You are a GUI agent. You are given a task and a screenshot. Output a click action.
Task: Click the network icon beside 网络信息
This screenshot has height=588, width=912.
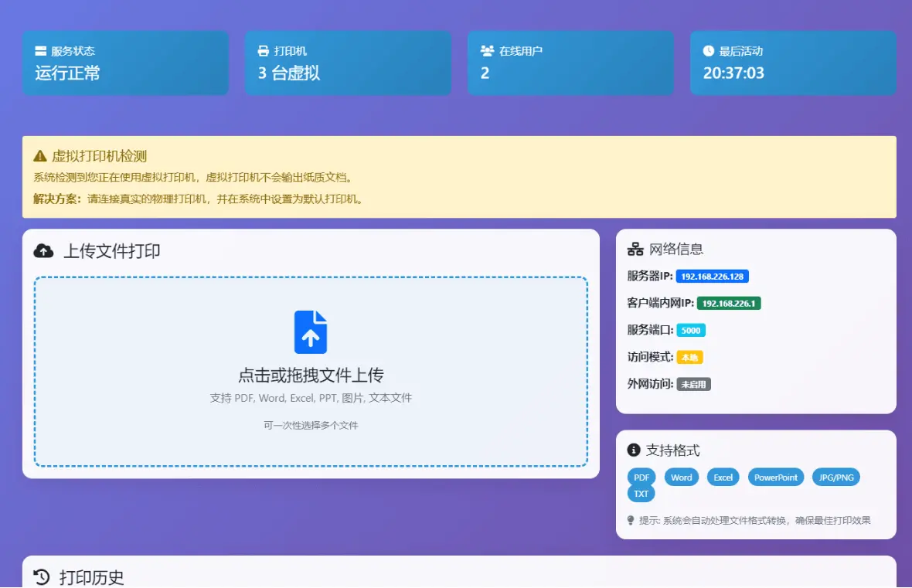point(635,248)
